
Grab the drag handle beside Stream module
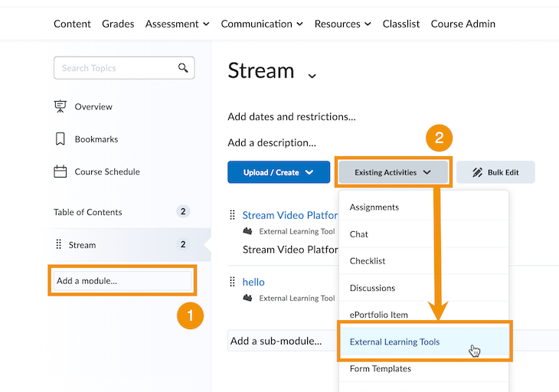59,245
